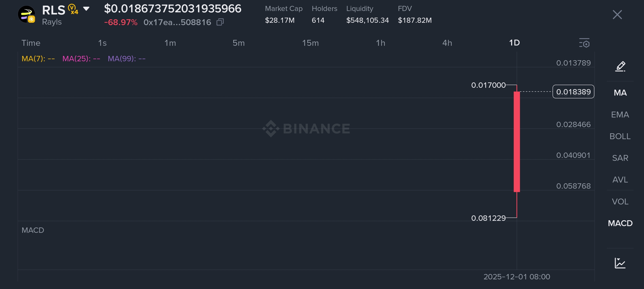Copy the contract address
Image resolution: width=644 pixels, height=289 pixels.
220,22
